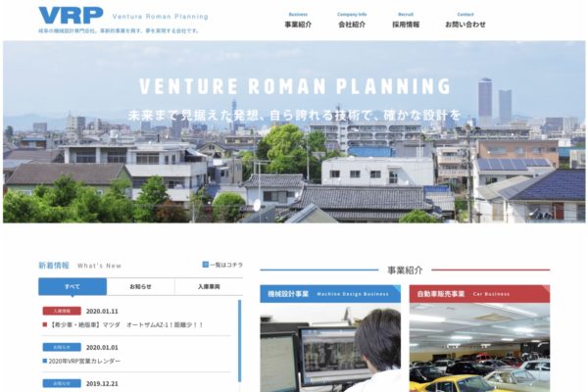Click the red 入庫情報 tag on 2020.01.11
This screenshot has height=392, width=588.
point(62,311)
